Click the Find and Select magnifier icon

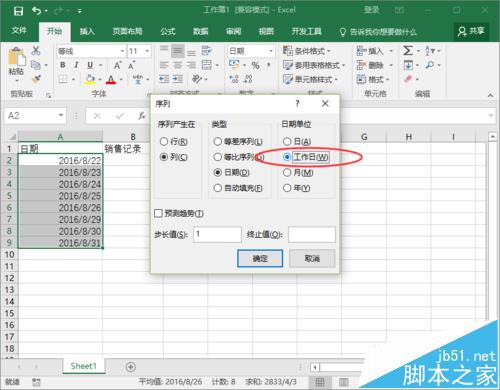click(430, 65)
